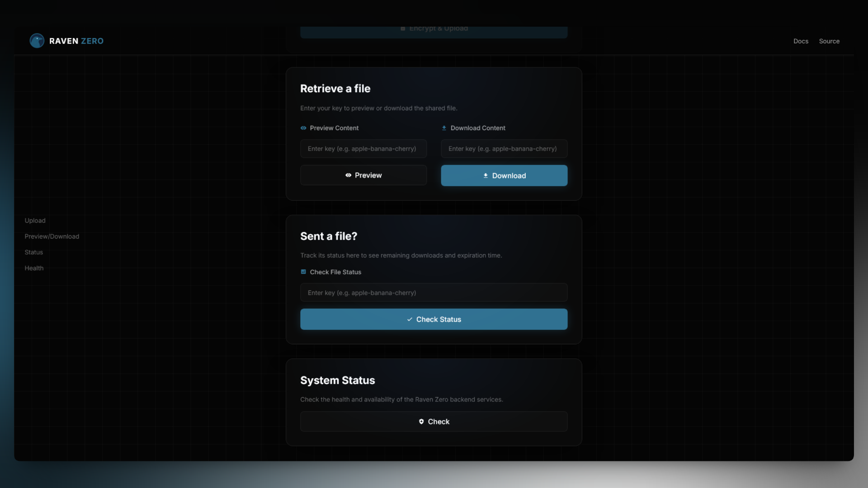Click the pin icon inside the Check button

coord(421,421)
